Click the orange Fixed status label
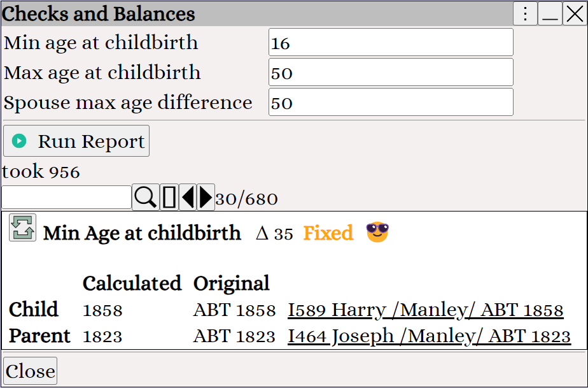Screen dimensions: 588x388 pos(328,233)
